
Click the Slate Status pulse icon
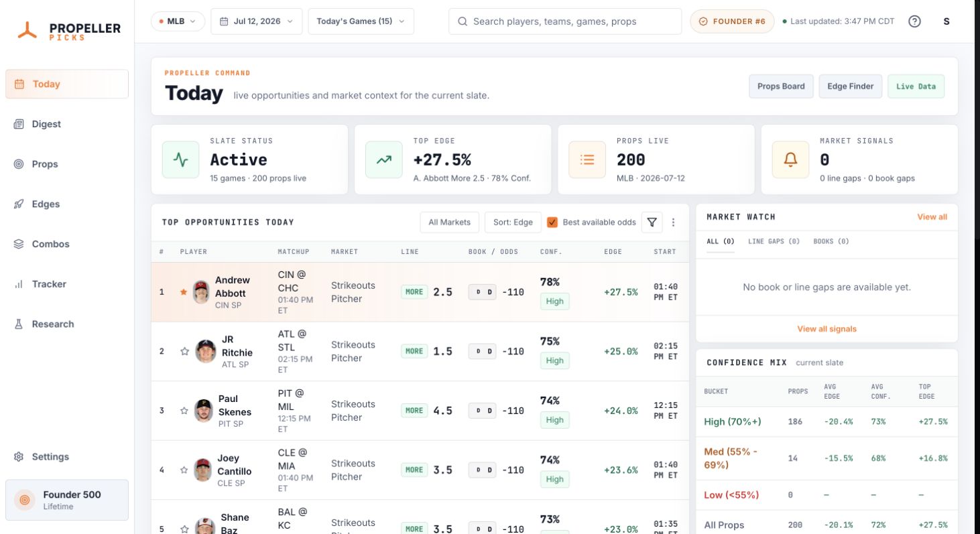tap(180, 159)
